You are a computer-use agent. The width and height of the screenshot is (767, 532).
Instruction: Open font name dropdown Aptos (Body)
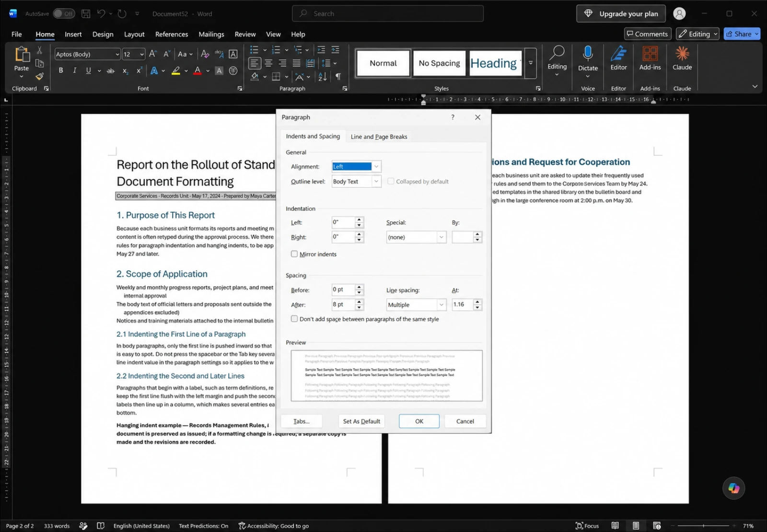[x=117, y=54]
